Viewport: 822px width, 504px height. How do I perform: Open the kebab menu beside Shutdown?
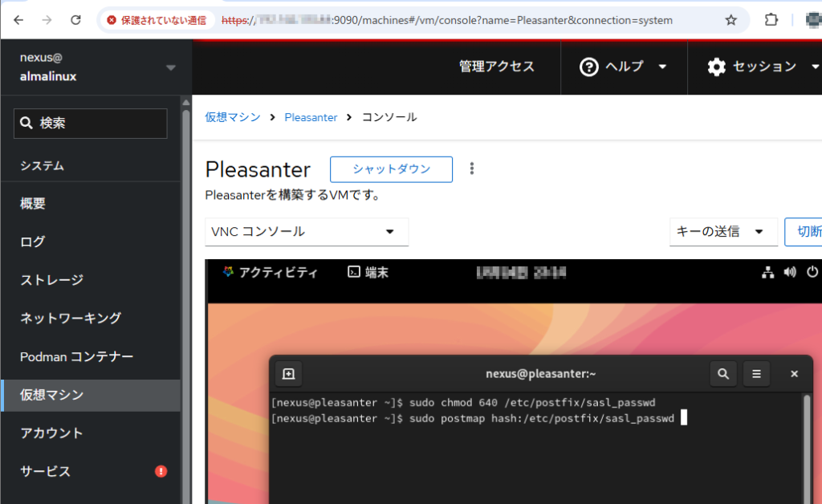pyautogui.click(x=472, y=169)
